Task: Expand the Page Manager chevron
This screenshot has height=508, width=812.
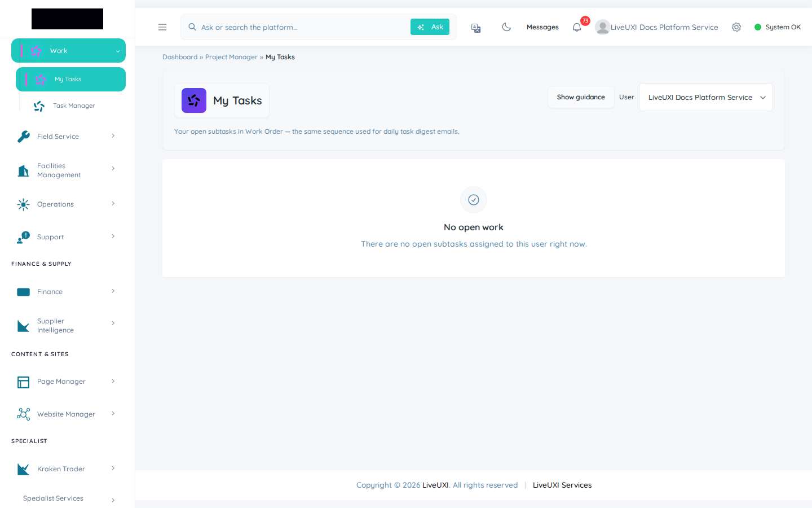Action: click(113, 382)
